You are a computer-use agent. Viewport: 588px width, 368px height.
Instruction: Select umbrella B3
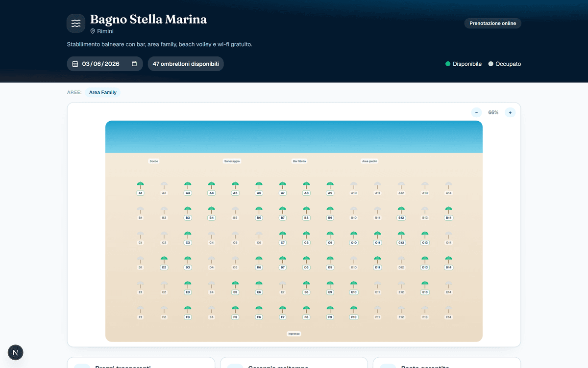pos(188,213)
